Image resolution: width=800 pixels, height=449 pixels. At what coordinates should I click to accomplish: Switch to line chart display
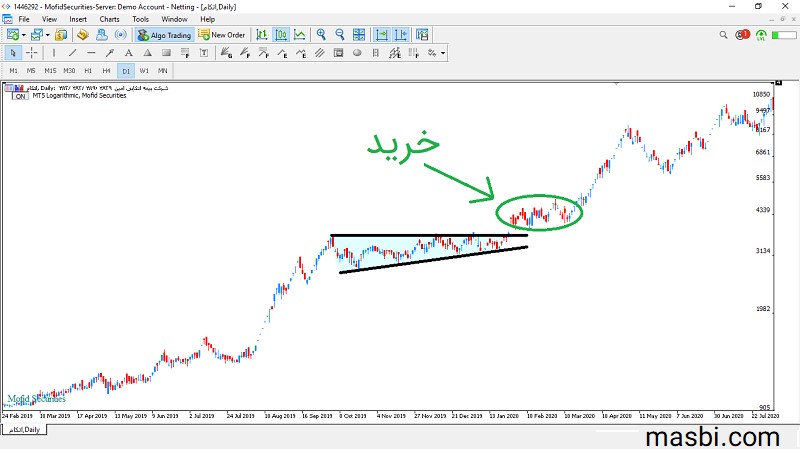299,35
